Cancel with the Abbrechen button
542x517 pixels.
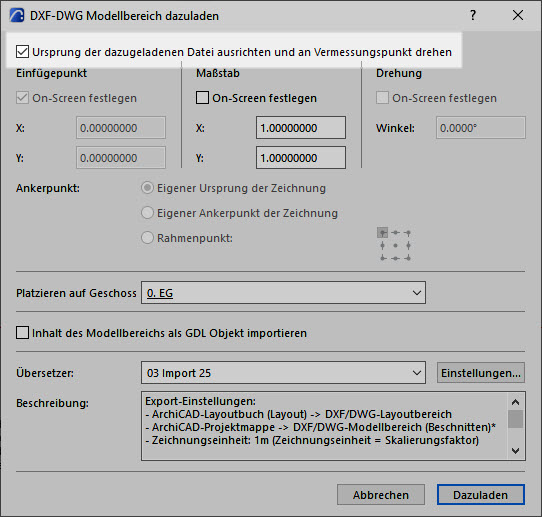click(381, 495)
